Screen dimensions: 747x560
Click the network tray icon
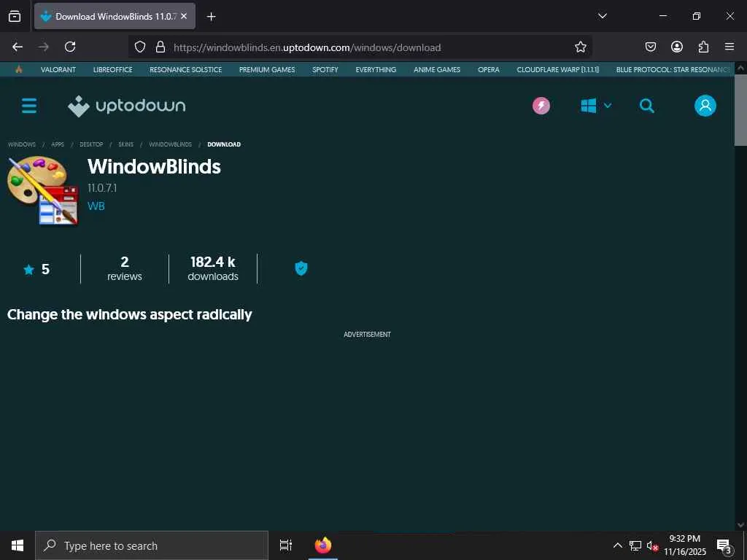[x=635, y=545]
